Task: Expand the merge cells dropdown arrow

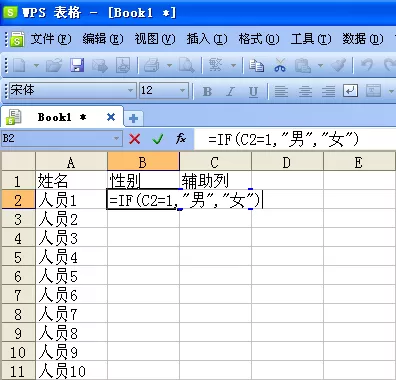Action: [391, 91]
